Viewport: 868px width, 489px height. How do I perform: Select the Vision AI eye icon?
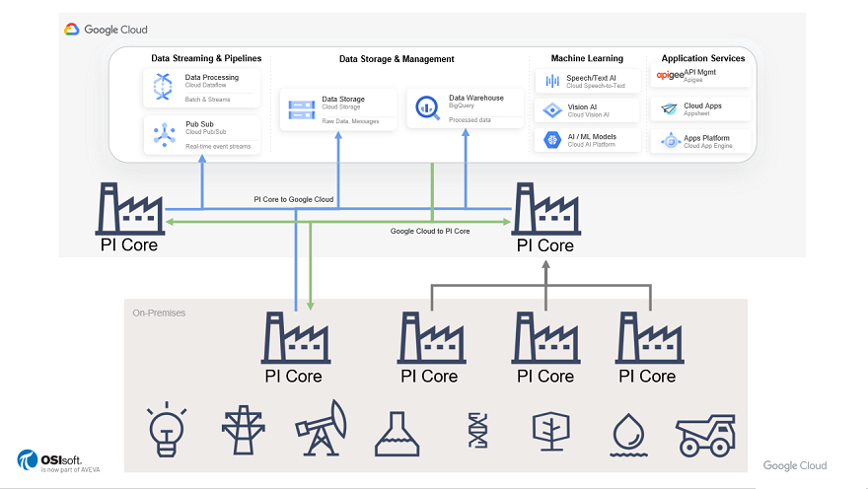click(x=552, y=110)
